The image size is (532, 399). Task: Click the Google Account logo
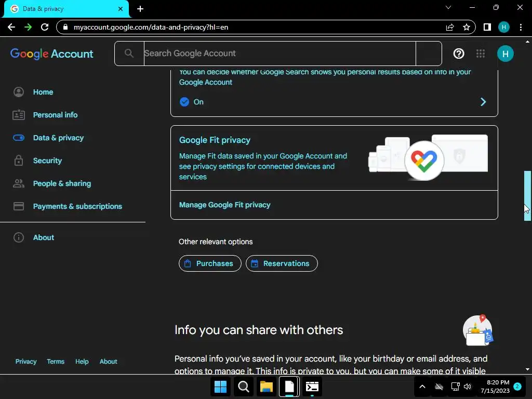(x=51, y=54)
